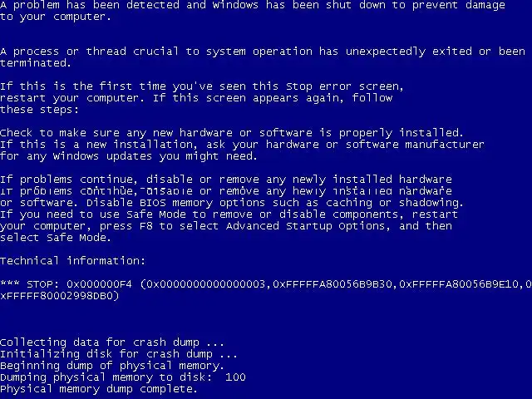
Task: Click the dump progress number 100
Action: point(235,377)
